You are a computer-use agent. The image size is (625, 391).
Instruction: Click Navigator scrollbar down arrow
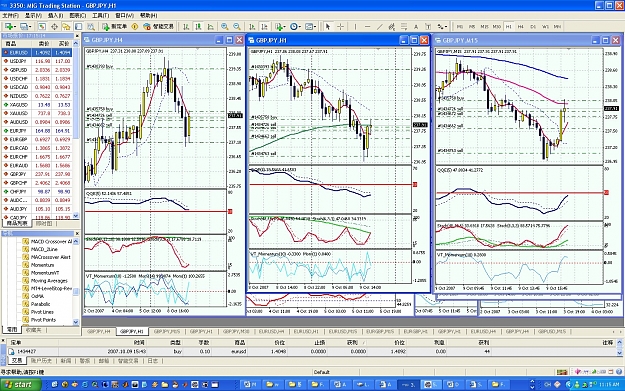click(x=76, y=322)
